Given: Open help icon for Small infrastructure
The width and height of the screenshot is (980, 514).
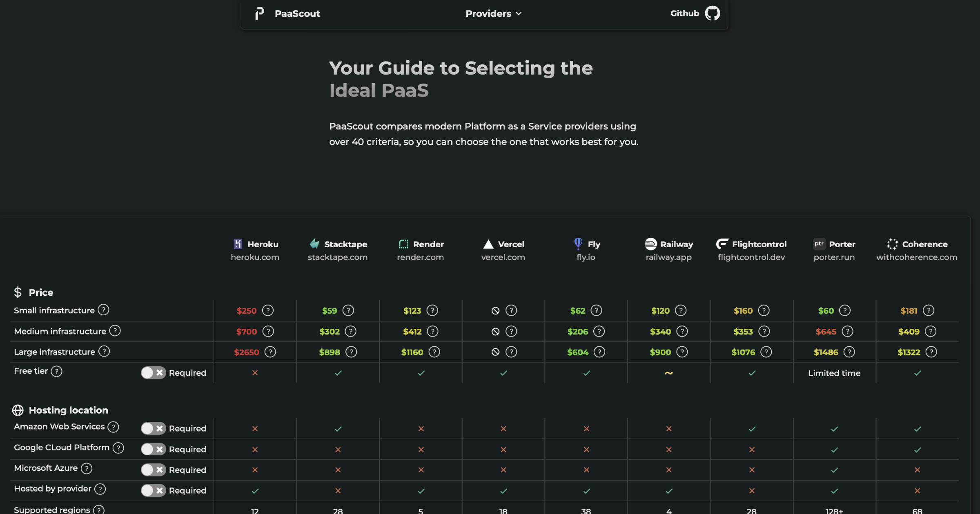Looking at the screenshot, I should (x=104, y=310).
